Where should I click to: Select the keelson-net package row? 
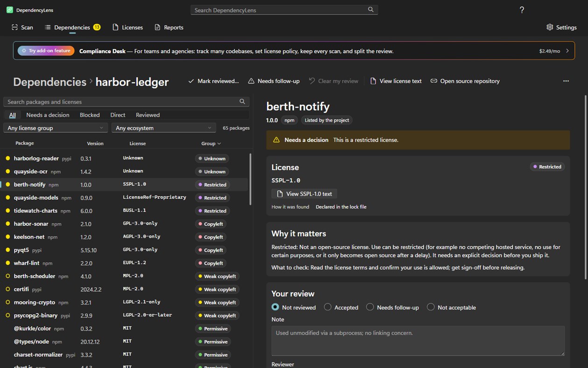click(x=124, y=237)
